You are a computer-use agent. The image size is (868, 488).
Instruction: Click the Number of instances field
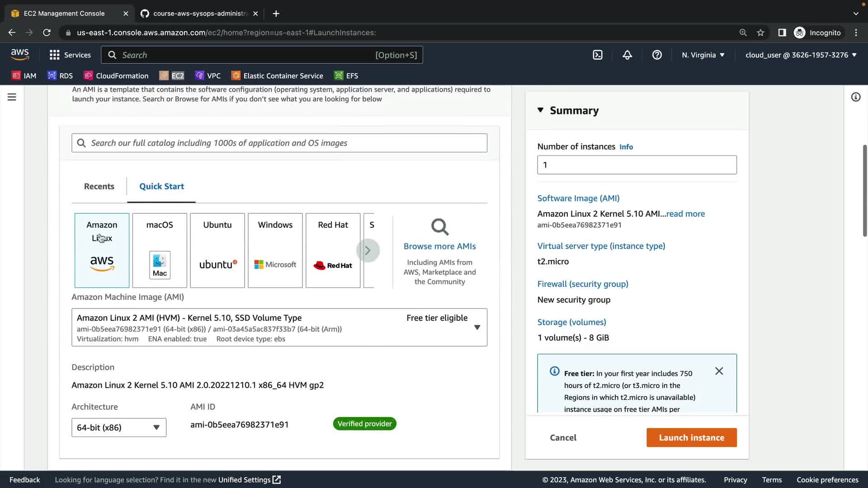pos(637,165)
